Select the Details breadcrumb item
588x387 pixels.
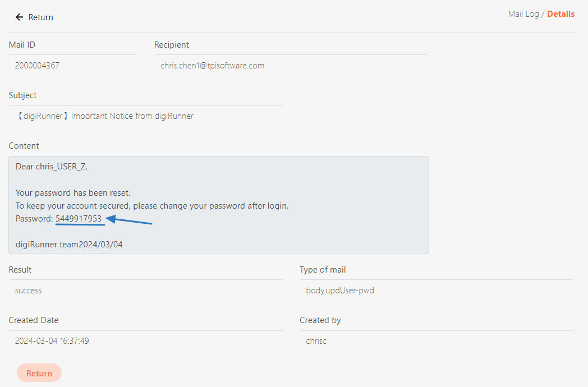pos(561,14)
